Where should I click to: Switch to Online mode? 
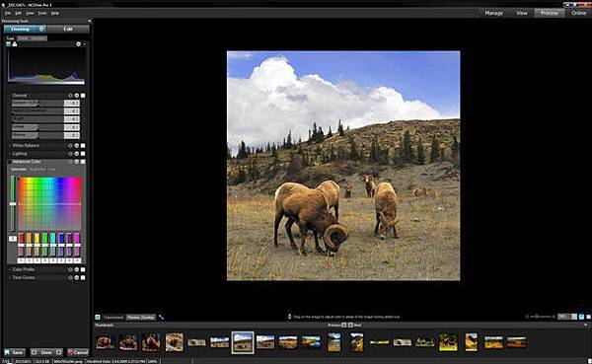pos(578,13)
